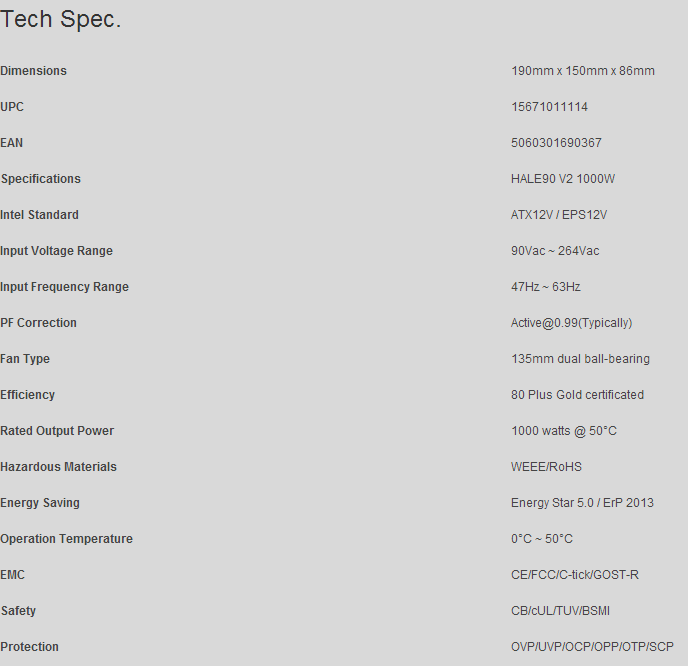
Task: Click the Tech Spec. heading
Action: coord(61,20)
